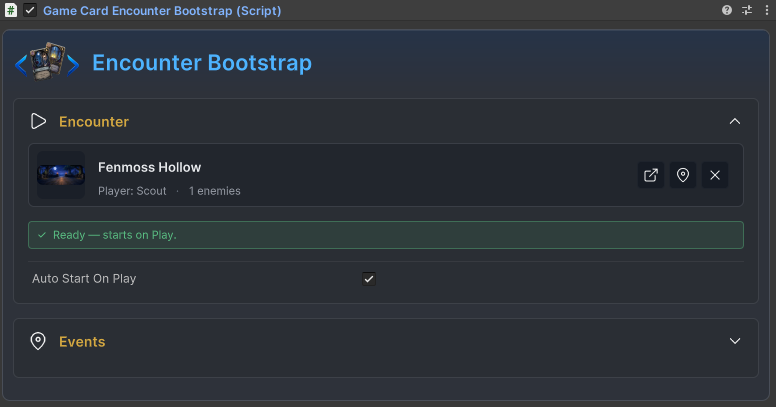
Task: Disable the Game Card Encounter Bootstrap component
Action: pos(30,10)
